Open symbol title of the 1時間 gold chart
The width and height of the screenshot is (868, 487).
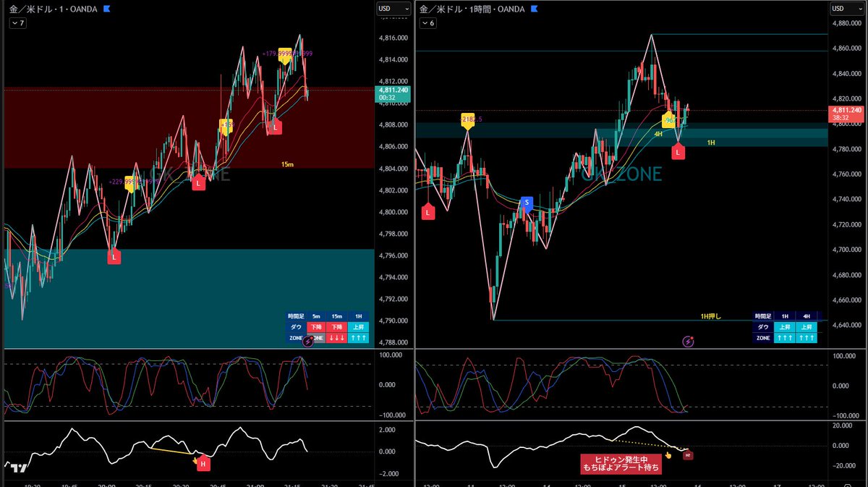[473, 9]
